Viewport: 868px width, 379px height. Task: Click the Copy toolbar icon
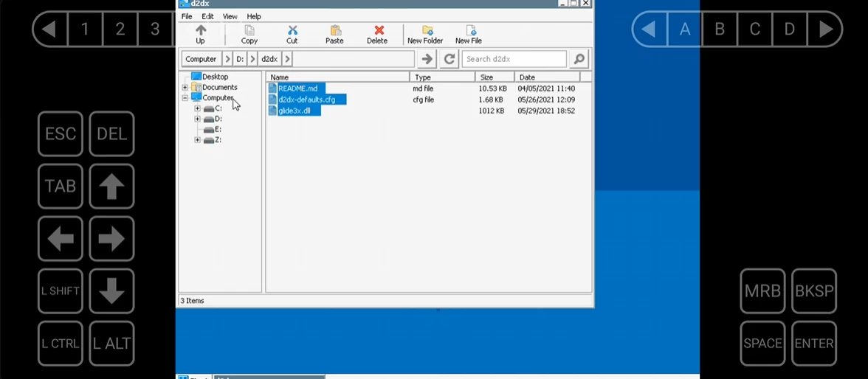click(249, 31)
